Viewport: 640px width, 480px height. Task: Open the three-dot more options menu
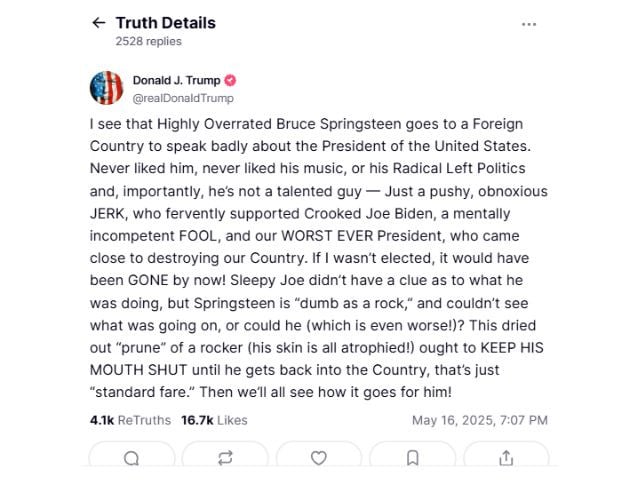click(529, 24)
